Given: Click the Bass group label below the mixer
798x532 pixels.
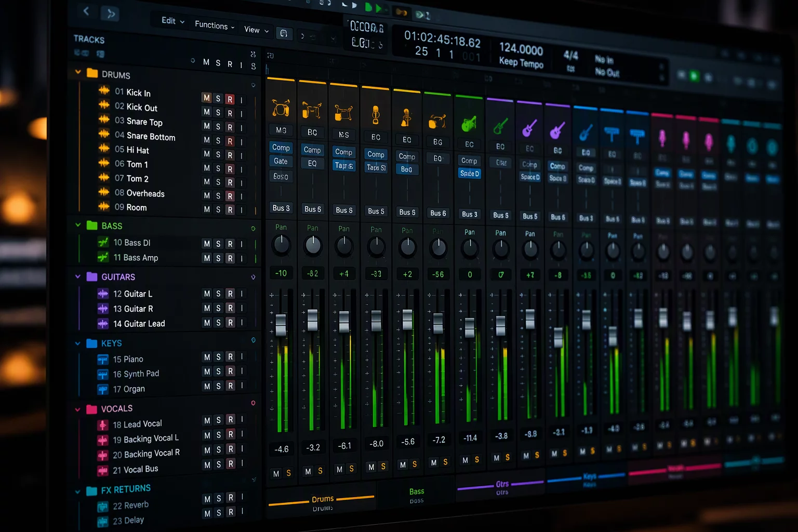Looking at the screenshot, I should coord(417,491).
